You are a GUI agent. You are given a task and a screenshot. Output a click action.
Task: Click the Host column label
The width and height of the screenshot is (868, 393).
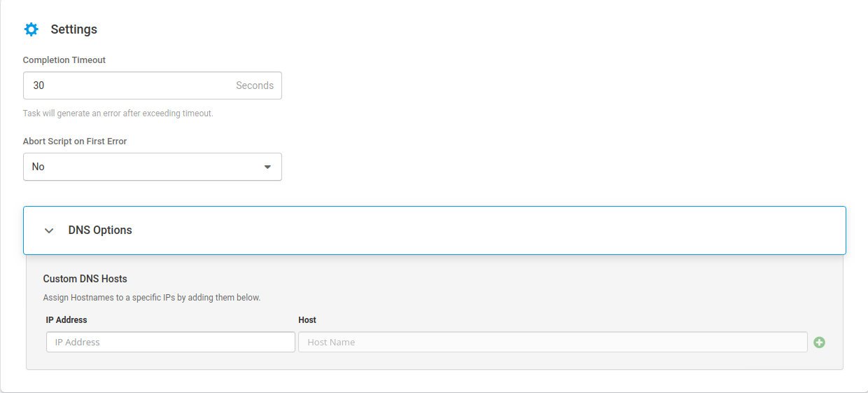tap(307, 320)
